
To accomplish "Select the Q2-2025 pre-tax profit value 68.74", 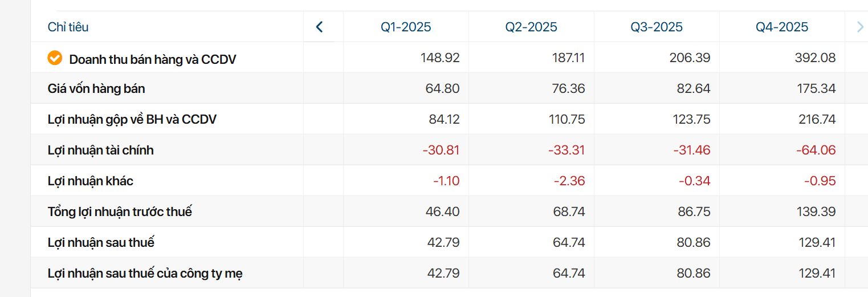I will (x=569, y=212).
